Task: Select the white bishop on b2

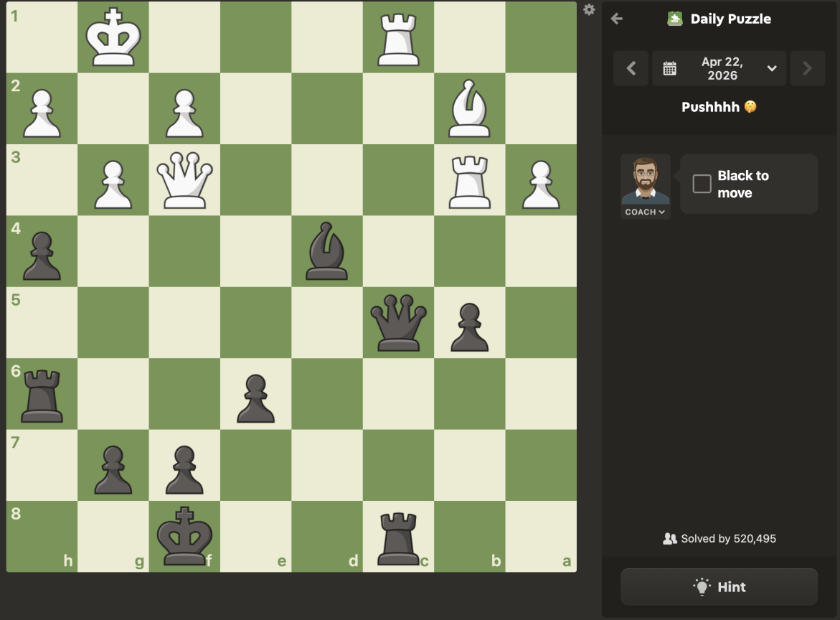Action: [469, 109]
